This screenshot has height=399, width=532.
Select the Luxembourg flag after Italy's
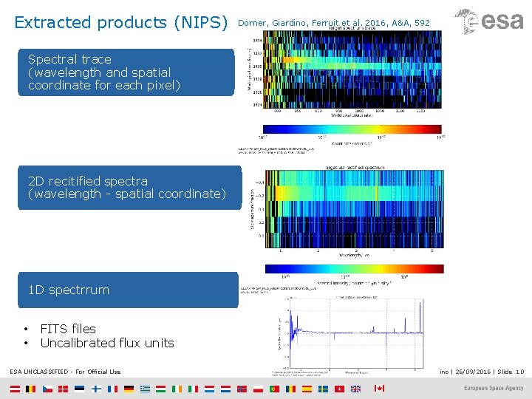[x=209, y=389]
